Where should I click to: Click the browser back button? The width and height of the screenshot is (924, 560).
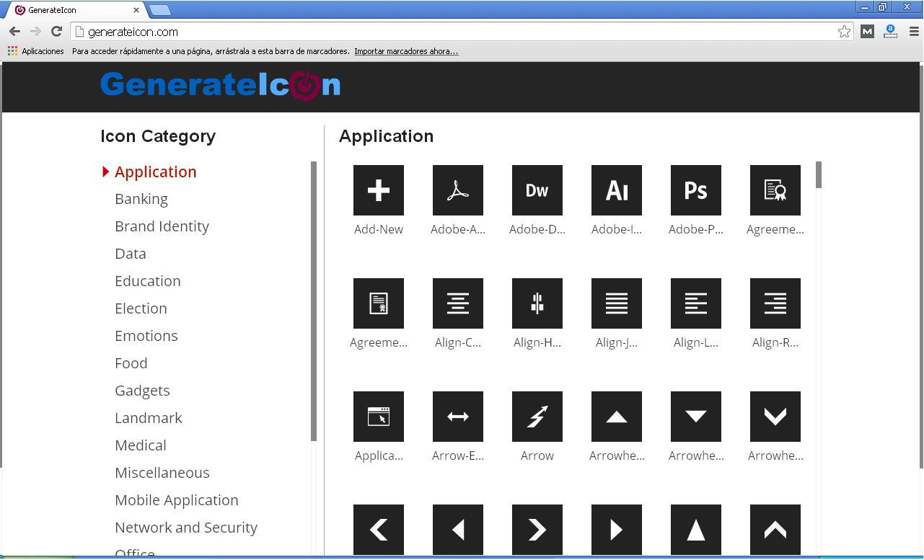14,31
